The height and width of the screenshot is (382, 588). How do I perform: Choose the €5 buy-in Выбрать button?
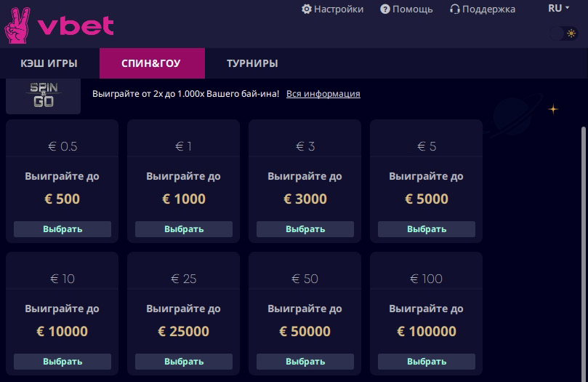point(427,229)
